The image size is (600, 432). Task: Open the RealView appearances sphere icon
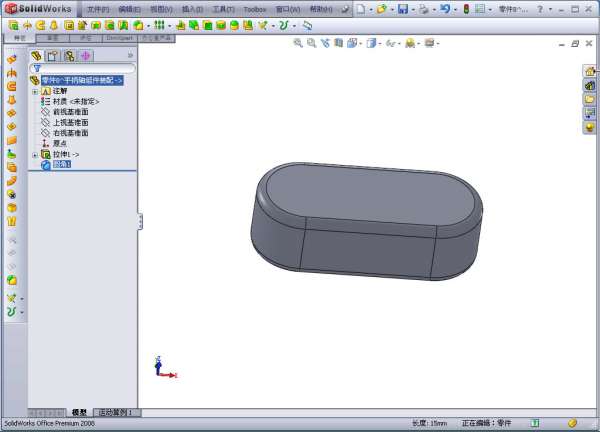589,127
